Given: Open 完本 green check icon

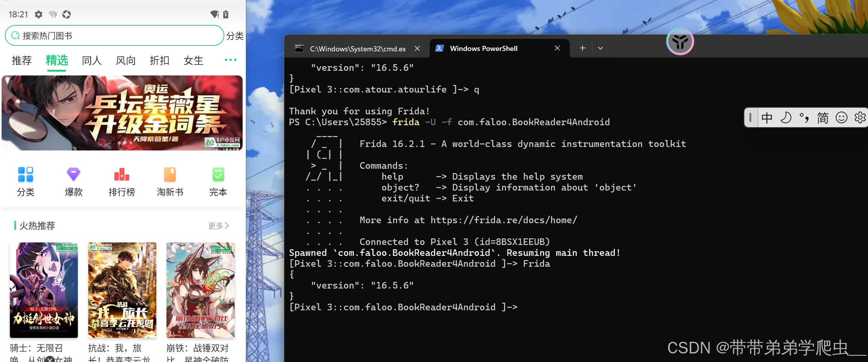Looking at the screenshot, I should click(218, 175).
